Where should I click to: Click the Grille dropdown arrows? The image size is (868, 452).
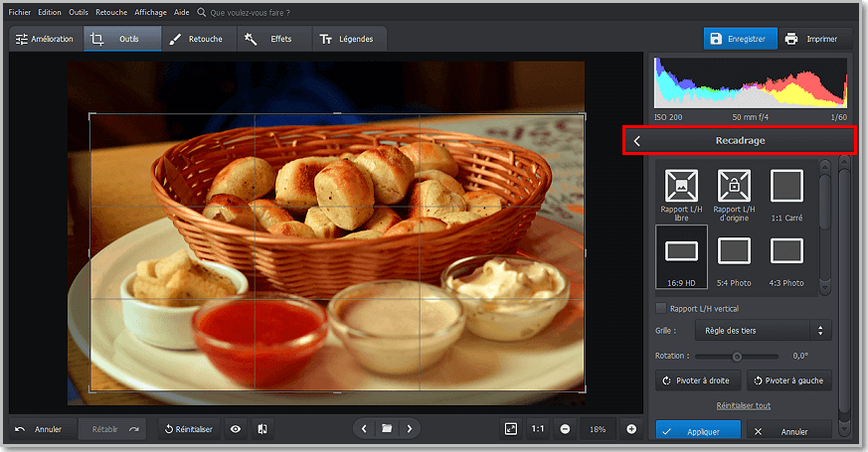coord(820,330)
